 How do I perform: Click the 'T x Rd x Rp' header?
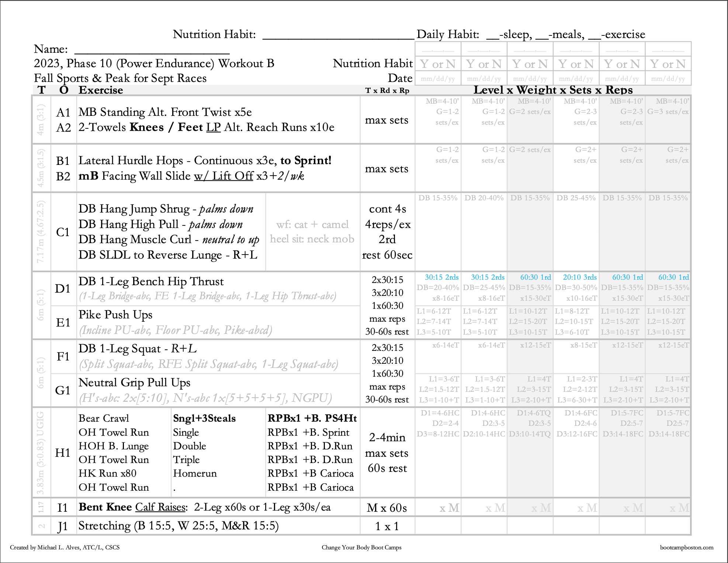(387, 91)
